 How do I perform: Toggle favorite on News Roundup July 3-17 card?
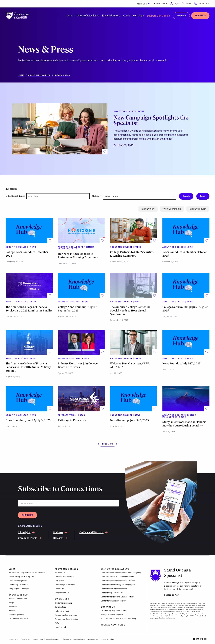pyautogui.click(x=207, y=352)
